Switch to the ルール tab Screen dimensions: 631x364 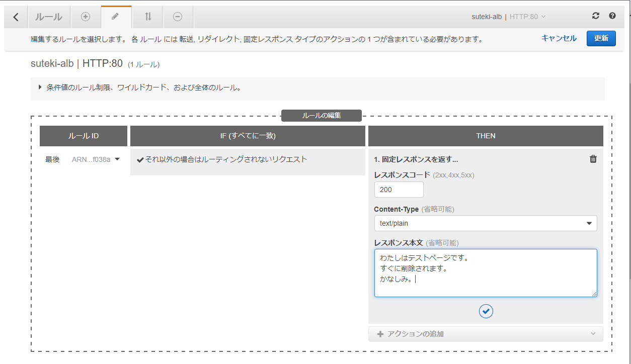(49, 17)
